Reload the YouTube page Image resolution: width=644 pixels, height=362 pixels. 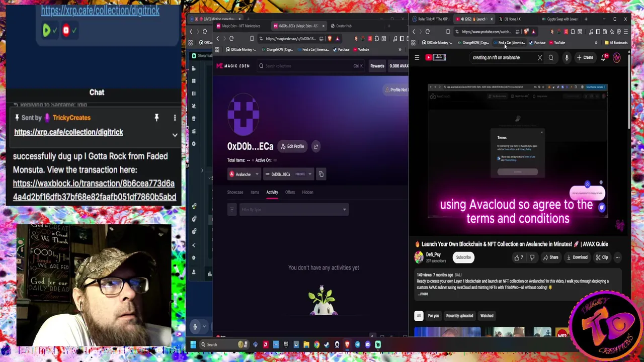[428, 32]
